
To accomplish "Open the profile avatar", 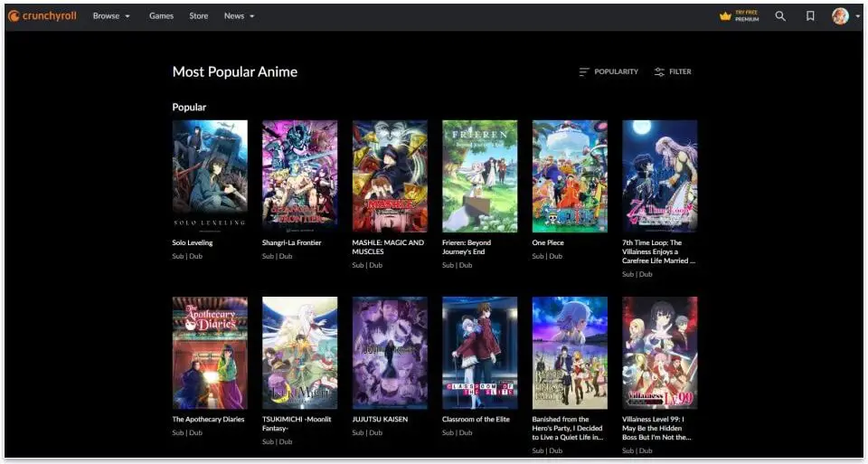I will pos(840,16).
